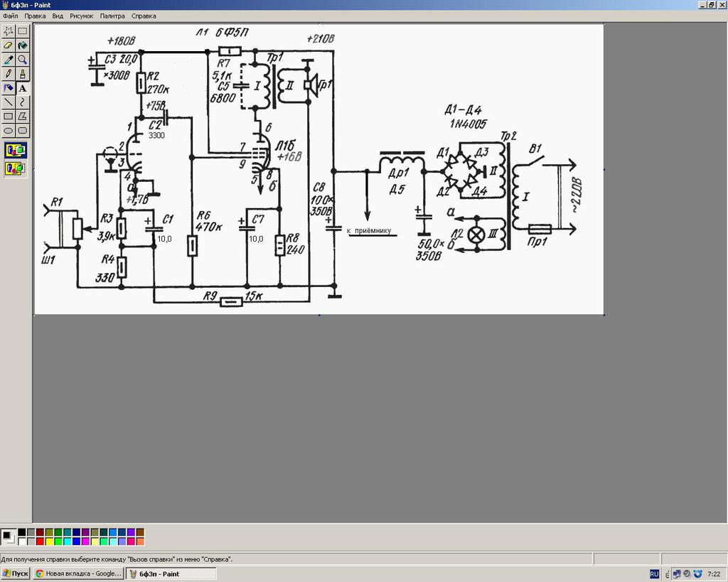Click the Пуск start button
Image resolution: width=728 pixels, height=582 pixels.
click(16, 573)
